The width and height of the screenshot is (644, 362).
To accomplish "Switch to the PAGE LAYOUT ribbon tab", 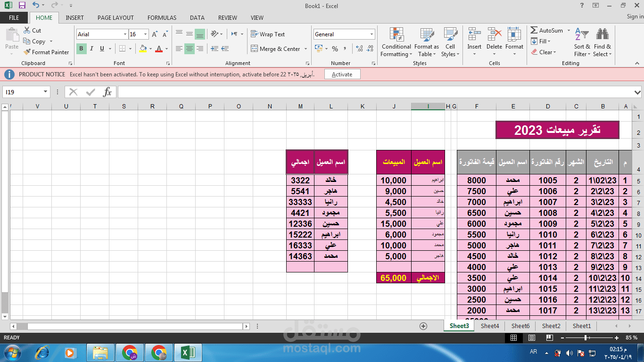I will point(116,18).
